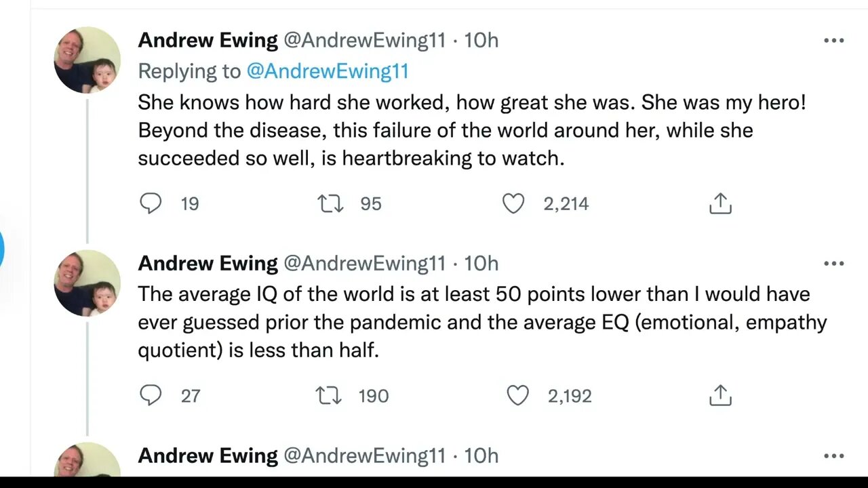Screen dimensions: 868x488
Task: Open more options for the IQ tweet
Action: coord(833,263)
